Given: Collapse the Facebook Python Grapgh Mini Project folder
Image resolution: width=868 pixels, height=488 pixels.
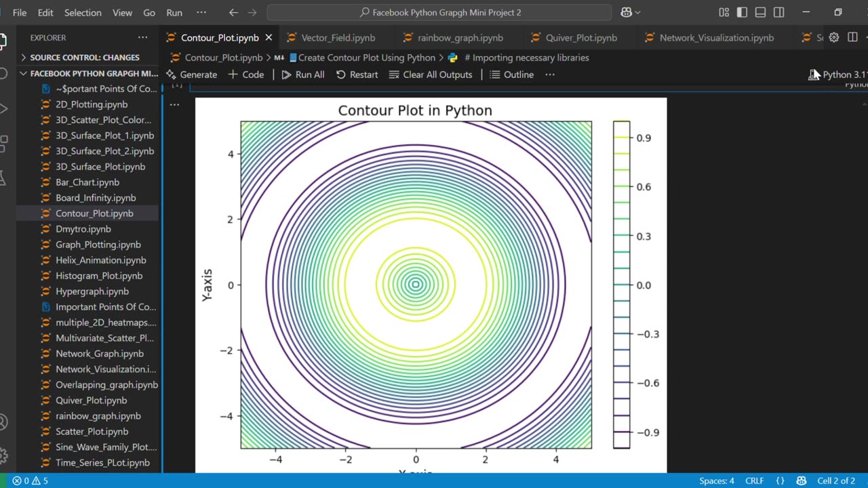Looking at the screenshot, I should point(89,73).
